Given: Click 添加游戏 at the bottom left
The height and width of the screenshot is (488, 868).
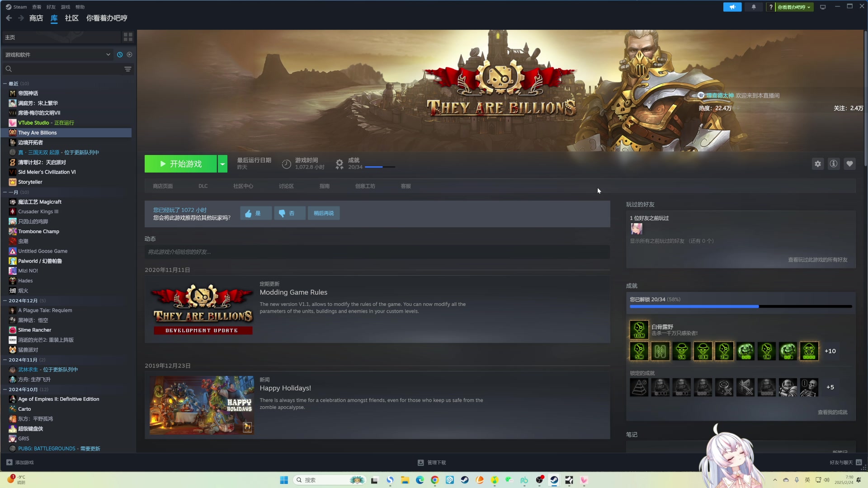Looking at the screenshot, I should 20,463.
